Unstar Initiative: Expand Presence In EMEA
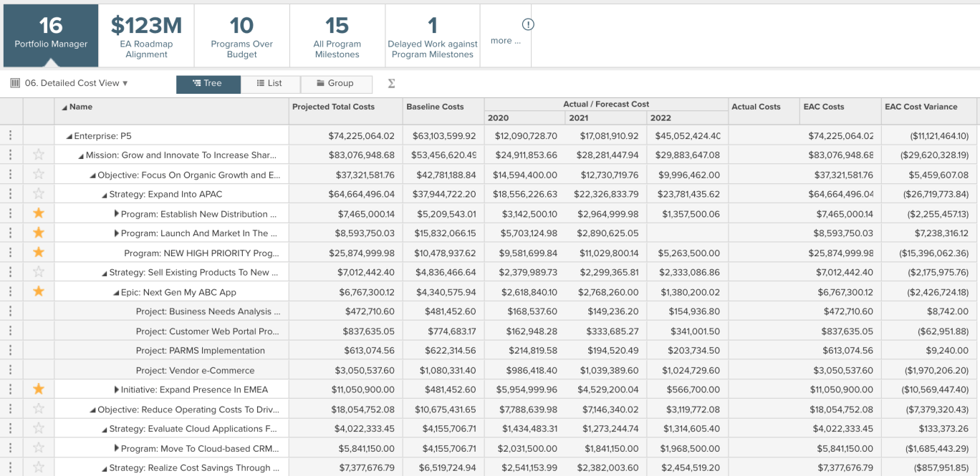 39,389
